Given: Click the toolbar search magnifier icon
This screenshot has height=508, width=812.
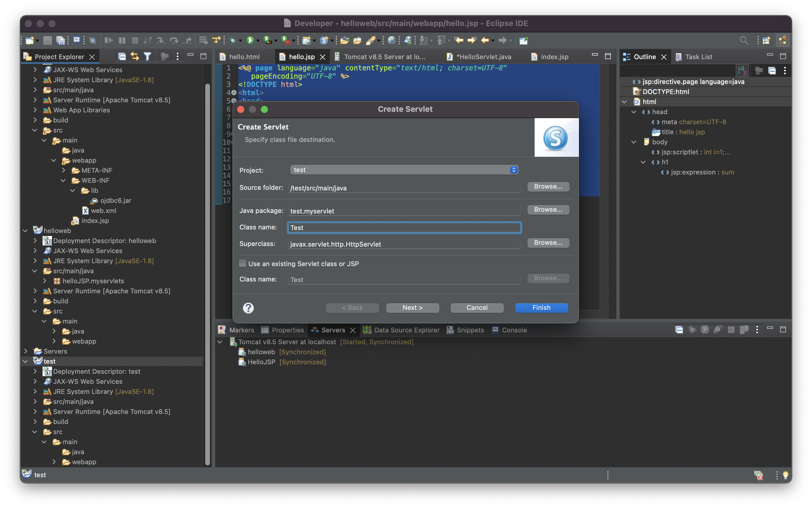Looking at the screenshot, I should click(744, 40).
